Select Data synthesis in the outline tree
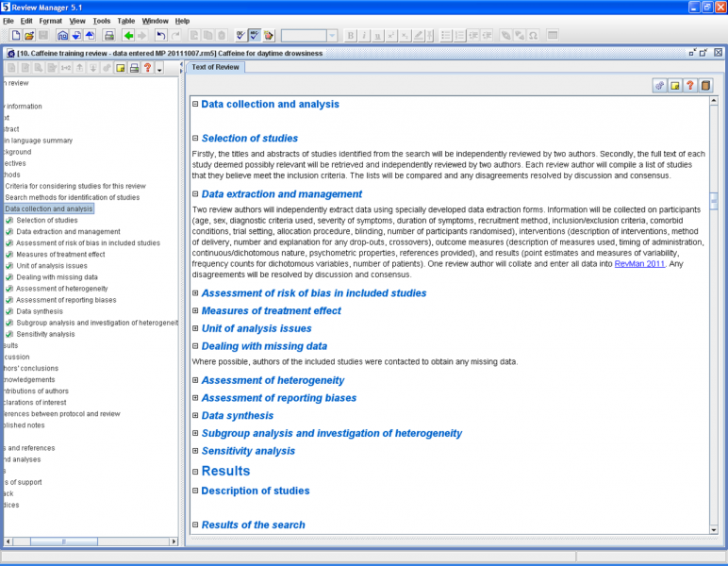The width and height of the screenshot is (728, 566). click(x=41, y=310)
